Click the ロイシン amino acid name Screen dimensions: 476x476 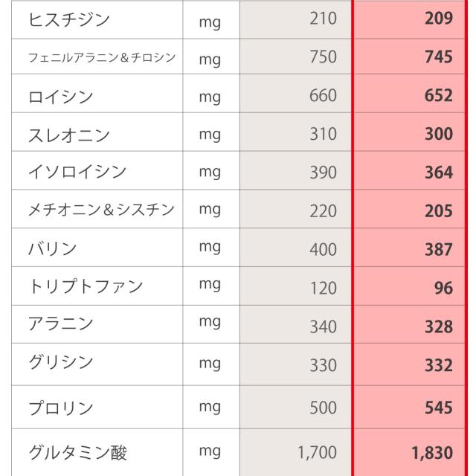tap(62, 96)
